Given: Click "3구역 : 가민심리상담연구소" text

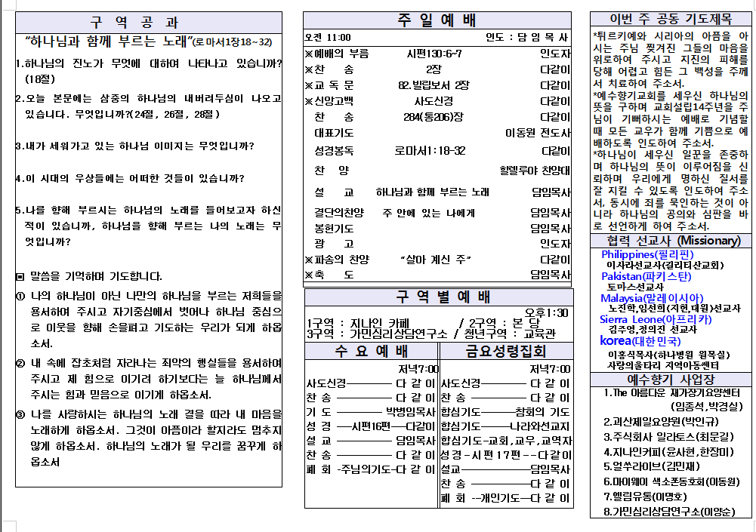Looking at the screenshot, I should click(x=377, y=334).
